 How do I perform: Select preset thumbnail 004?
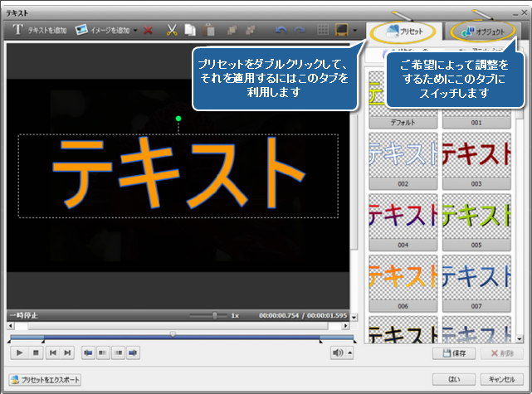pos(403,221)
